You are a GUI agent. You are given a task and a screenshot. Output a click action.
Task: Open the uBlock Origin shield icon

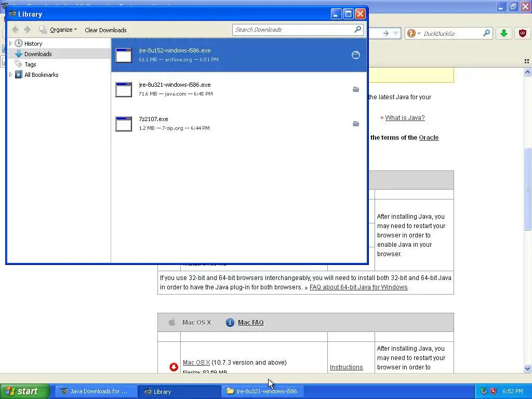click(523, 33)
